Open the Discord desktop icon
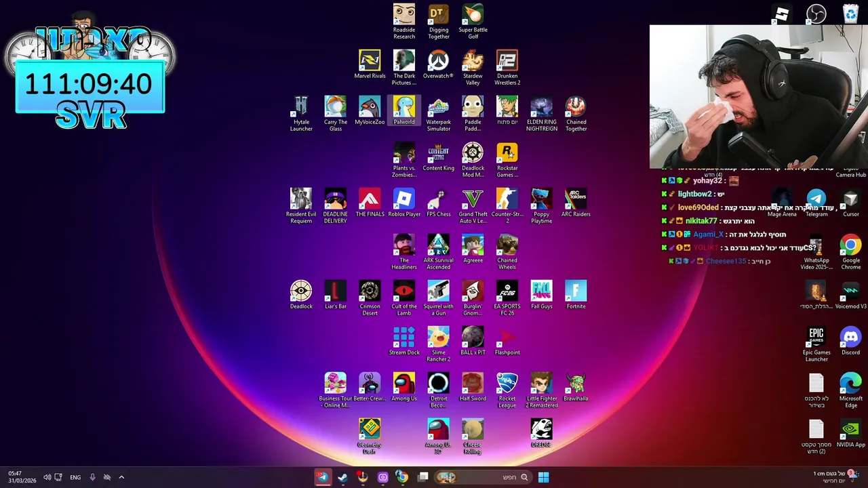 [850, 341]
